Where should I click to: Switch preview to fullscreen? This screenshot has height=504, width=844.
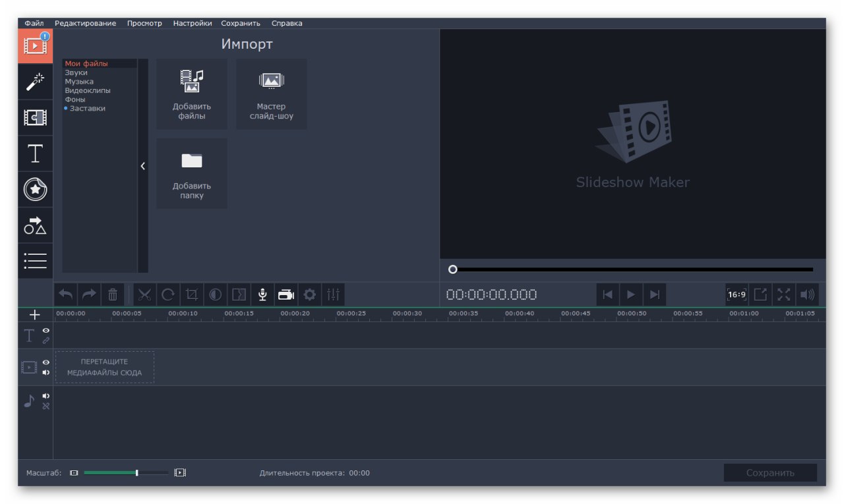[783, 294]
